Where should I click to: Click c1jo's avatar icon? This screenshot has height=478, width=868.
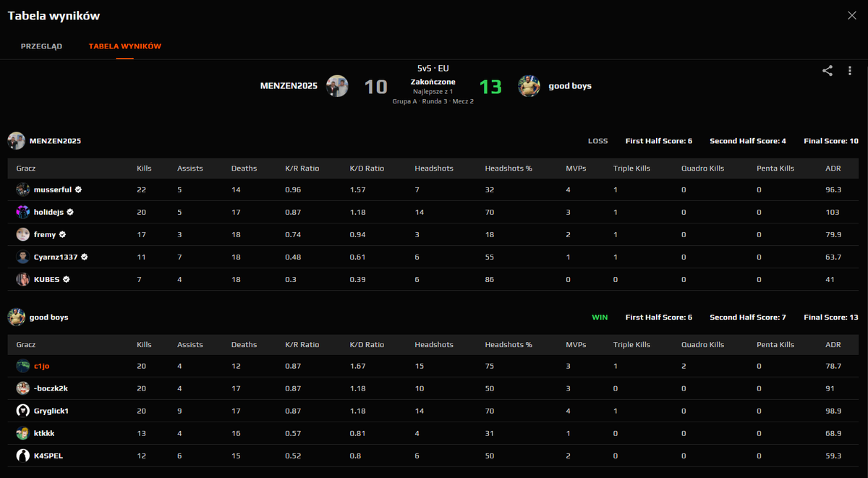coord(23,366)
